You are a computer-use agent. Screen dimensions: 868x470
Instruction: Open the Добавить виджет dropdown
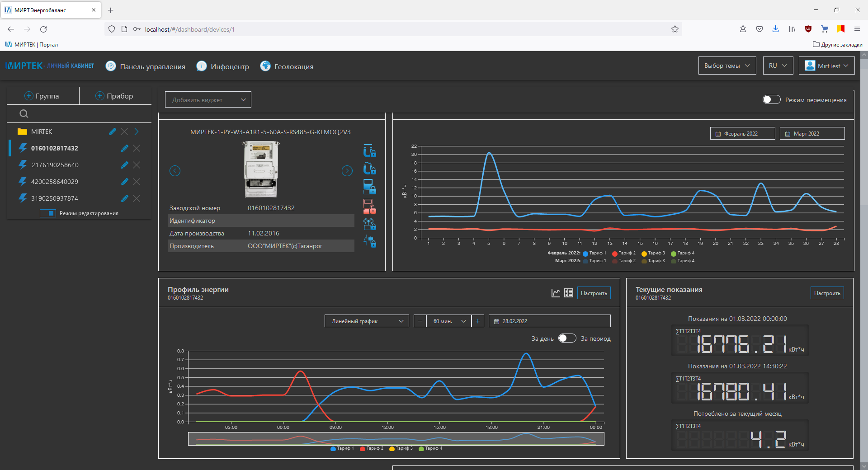coord(208,99)
